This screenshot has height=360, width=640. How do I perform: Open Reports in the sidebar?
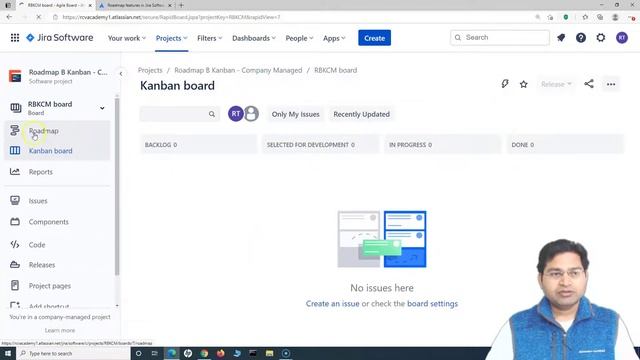(58, 172)
